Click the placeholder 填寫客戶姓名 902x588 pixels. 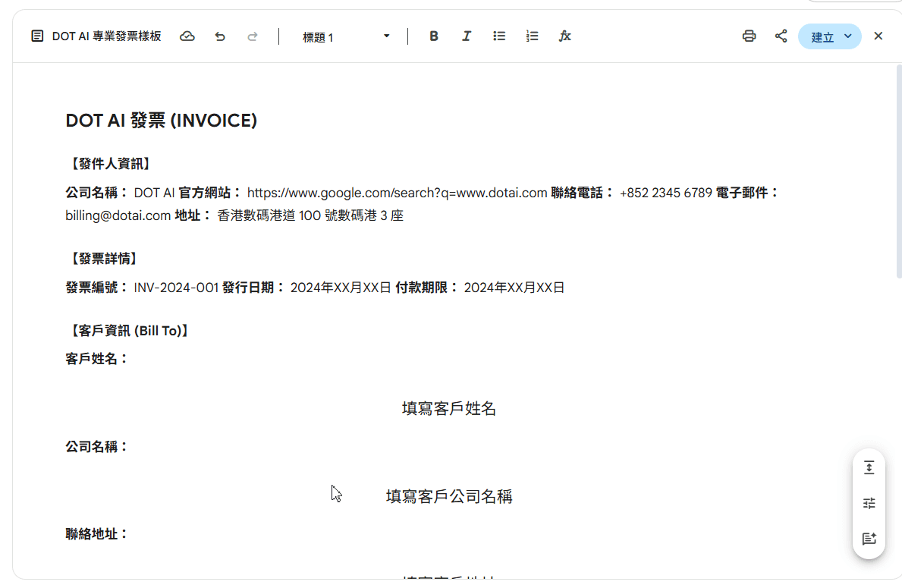point(448,408)
